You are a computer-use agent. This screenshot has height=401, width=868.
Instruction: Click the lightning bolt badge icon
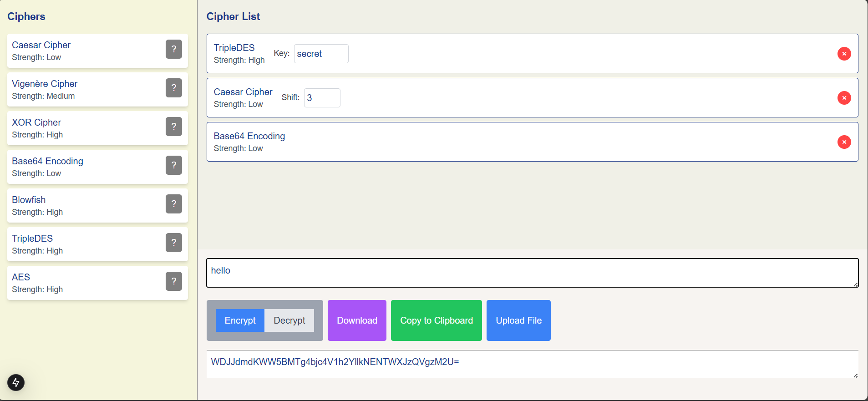click(16, 382)
